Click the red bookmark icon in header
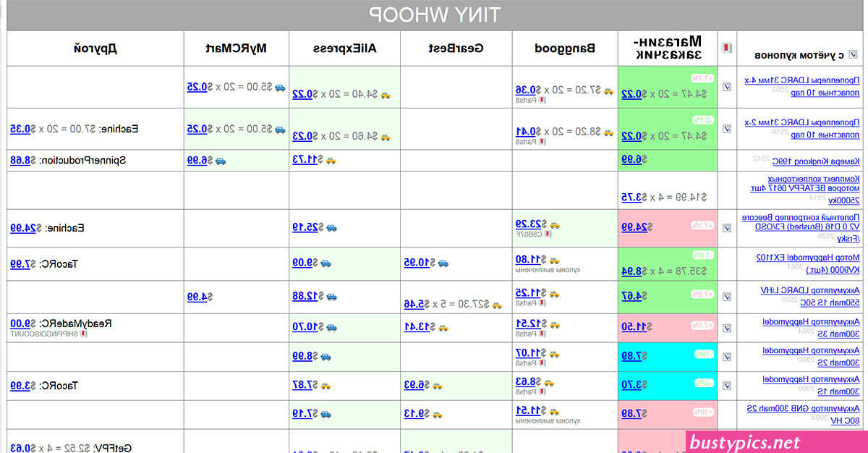The image size is (868, 453). point(727,48)
